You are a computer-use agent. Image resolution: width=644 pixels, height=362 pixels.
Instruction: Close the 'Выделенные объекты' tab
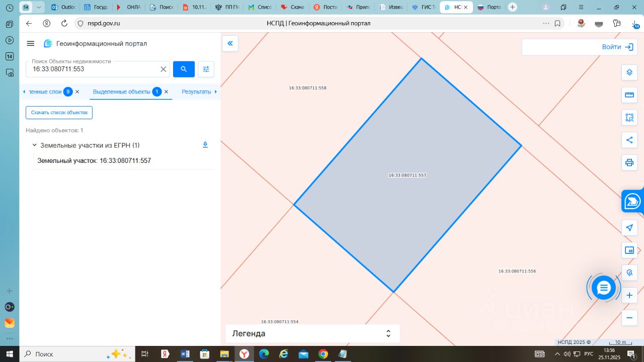pyautogui.click(x=166, y=92)
